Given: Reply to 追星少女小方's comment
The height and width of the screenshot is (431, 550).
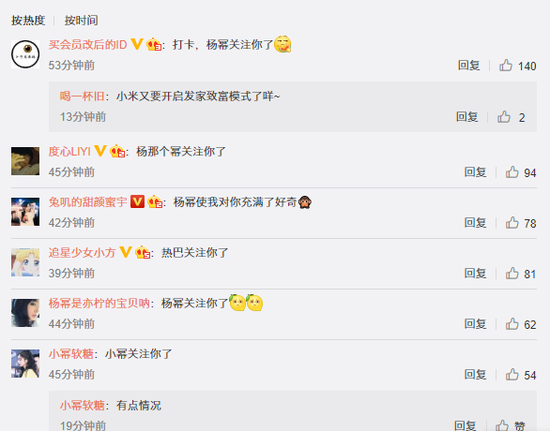Looking at the screenshot, I should tap(475, 273).
